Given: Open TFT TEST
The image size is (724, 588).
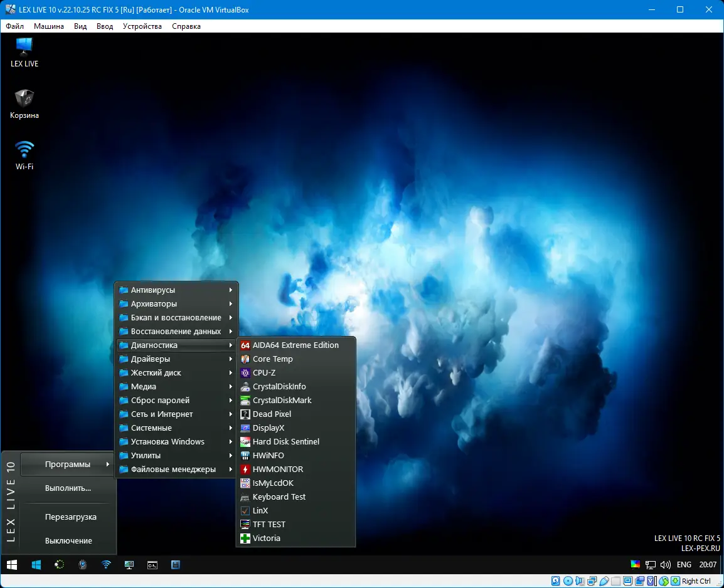Looking at the screenshot, I should click(x=295, y=525).
